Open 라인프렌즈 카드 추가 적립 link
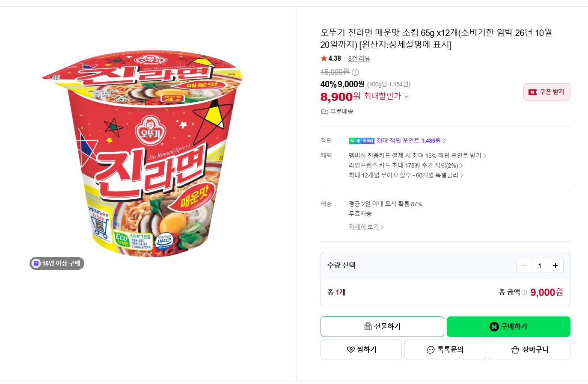Viewport: 588px width, 384px height. click(406, 165)
